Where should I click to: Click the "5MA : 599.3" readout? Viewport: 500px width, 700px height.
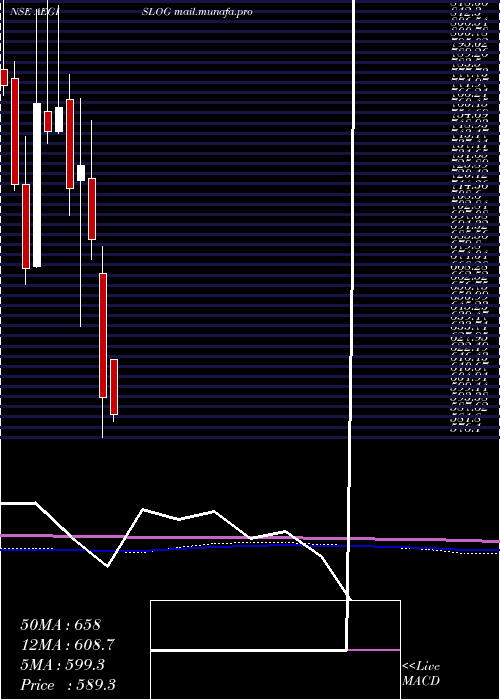tap(62, 665)
